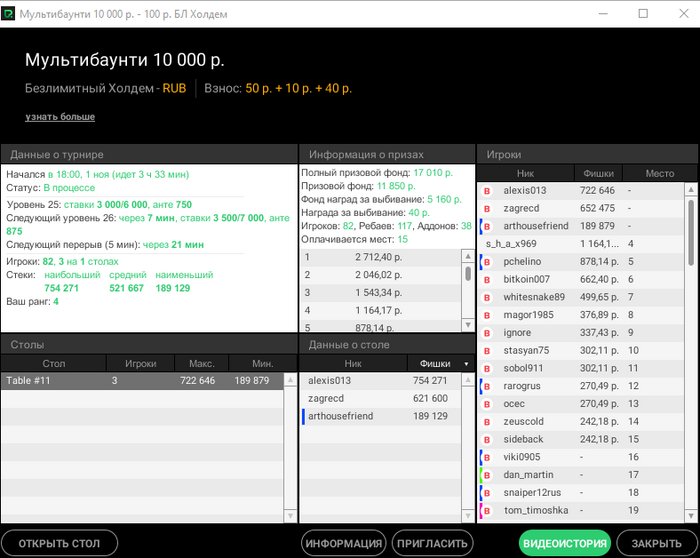700x558 pixels.
Task: Click the bounty B icon beside ignore
Action: pyautogui.click(x=487, y=333)
